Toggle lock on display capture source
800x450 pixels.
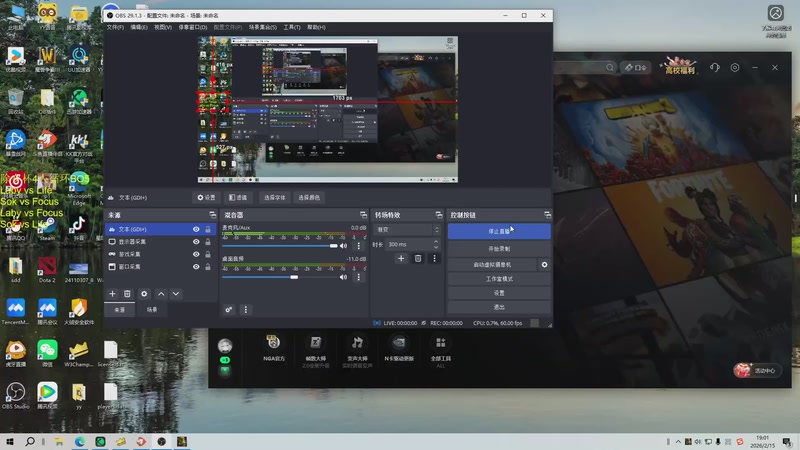(208, 242)
